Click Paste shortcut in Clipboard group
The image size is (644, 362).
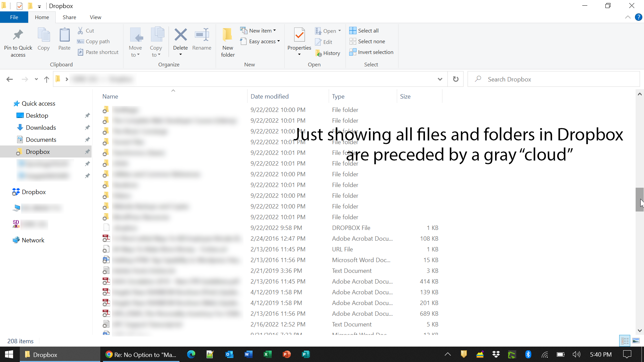tap(98, 52)
